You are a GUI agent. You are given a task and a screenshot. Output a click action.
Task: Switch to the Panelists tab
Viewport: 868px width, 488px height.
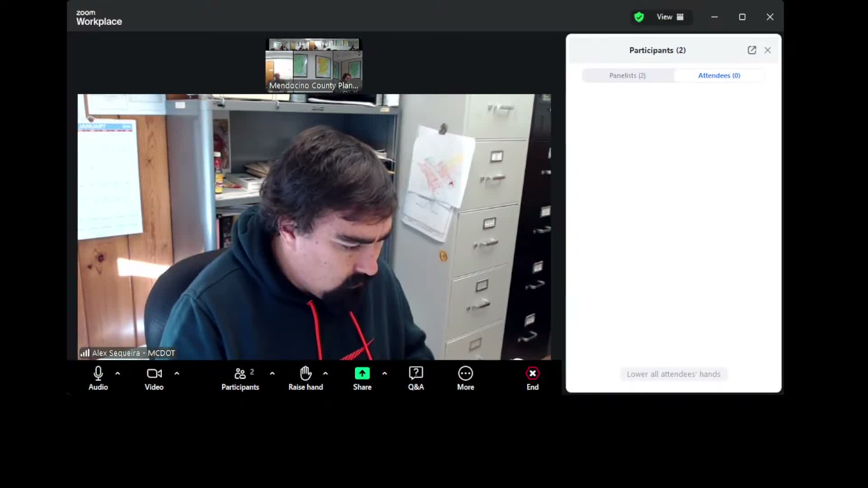point(627,75)
